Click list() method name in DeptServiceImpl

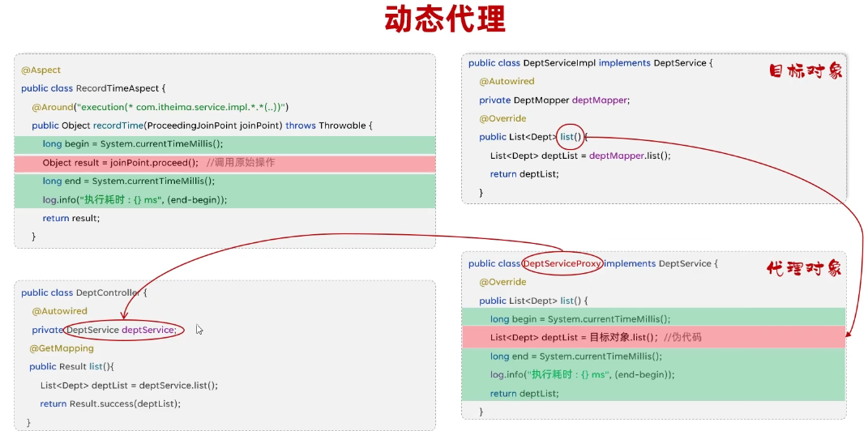point(571,137)
